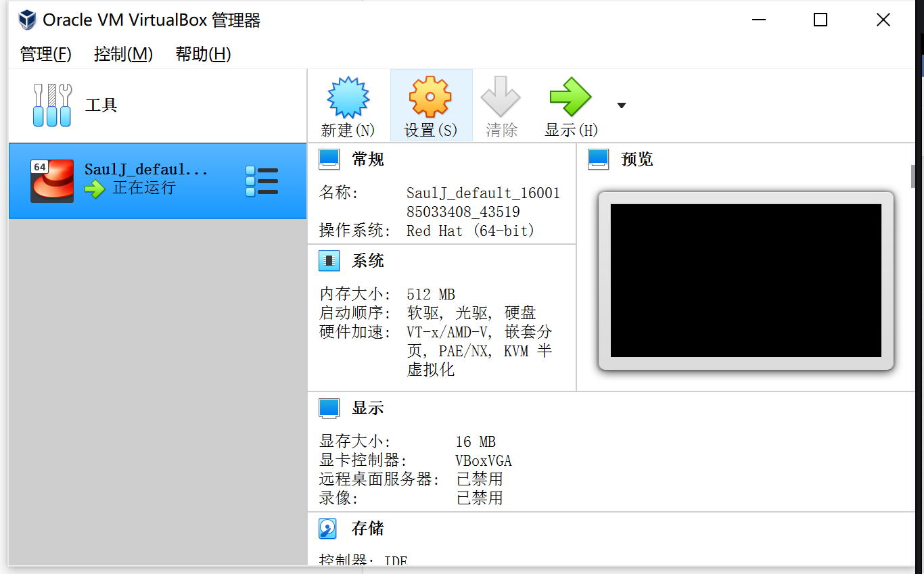Open the 系统 section heading link

pyautogui.click(x=368, y=261)
